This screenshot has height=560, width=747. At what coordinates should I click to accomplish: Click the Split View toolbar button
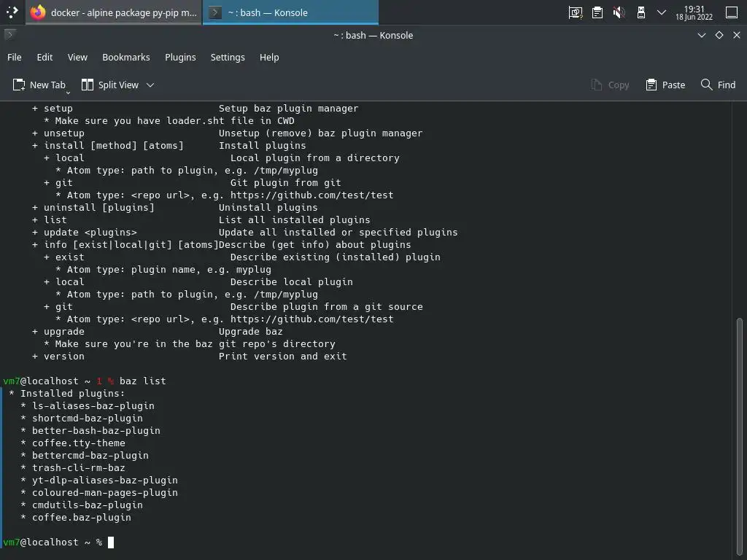tap(110, 85)
